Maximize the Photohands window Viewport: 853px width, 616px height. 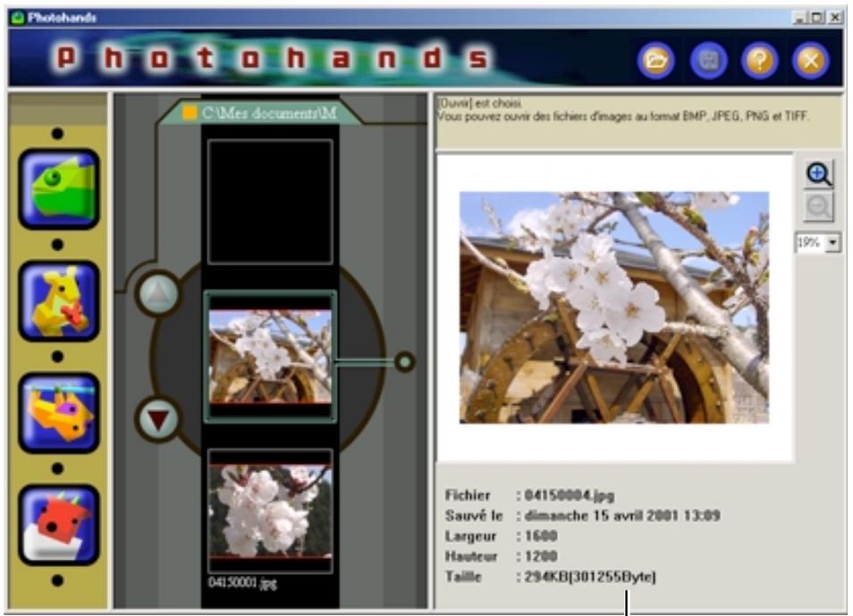click(817, 17)
